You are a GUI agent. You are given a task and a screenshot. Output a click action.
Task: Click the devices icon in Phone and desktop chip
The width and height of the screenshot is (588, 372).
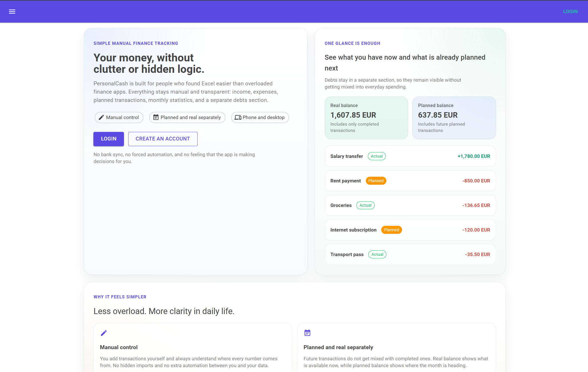click(238, 117)
